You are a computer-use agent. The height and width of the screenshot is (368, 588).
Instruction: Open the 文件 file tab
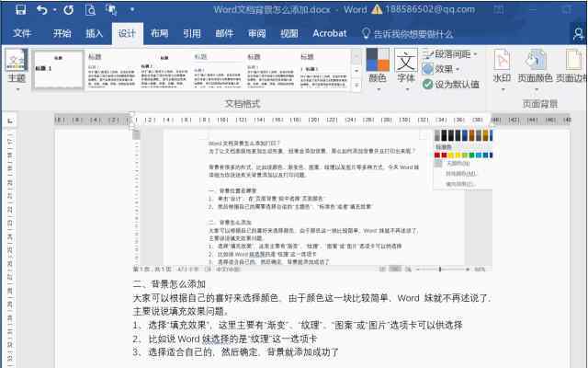point(22,33)
